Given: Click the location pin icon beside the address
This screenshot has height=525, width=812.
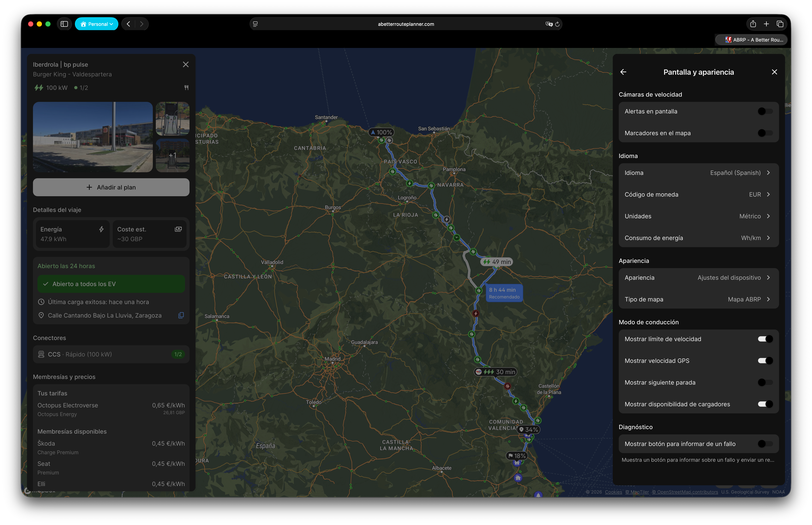Looking at the screenshot, I should pos(41,315).
